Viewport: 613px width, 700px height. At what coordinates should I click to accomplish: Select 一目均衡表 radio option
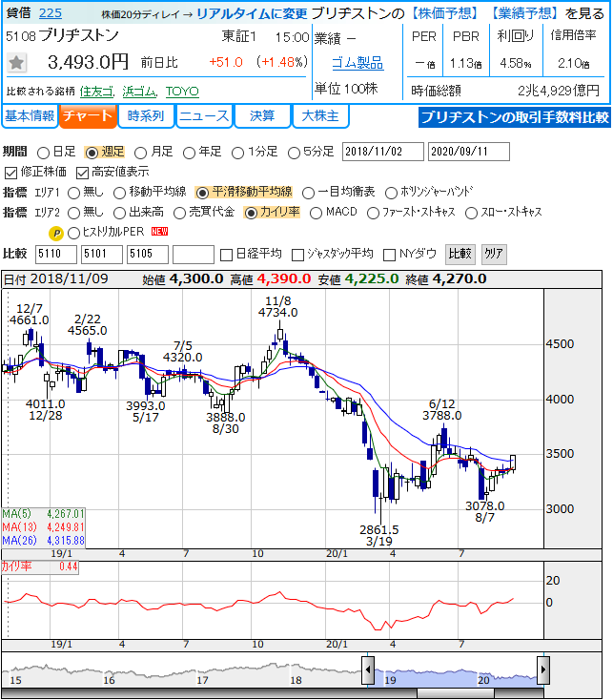pyautogui.click(x=308, y=193)
